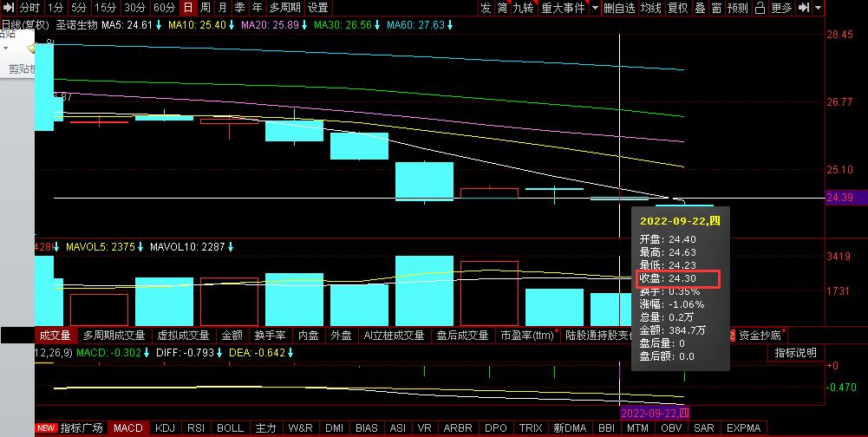Select the 60分 period
Viewport: 868px width, 437px height.
165,8
